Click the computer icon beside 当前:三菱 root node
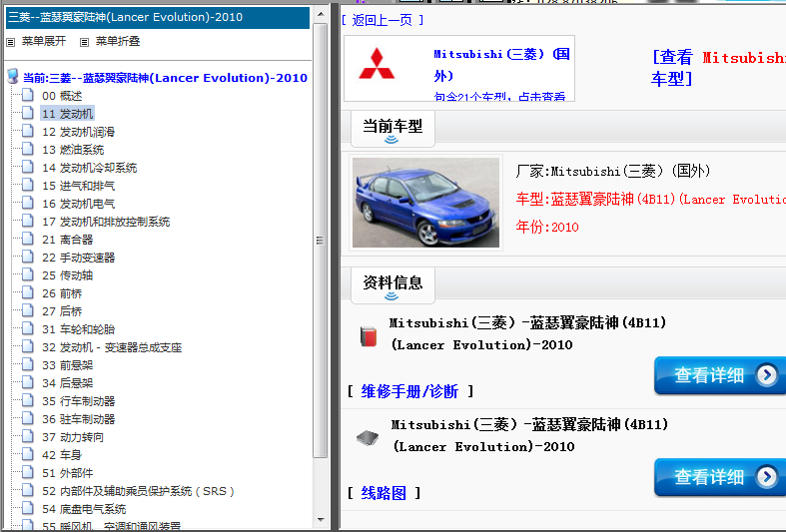Screen dimensions: 786x532 pyautogui.click(x=13, y=77)
